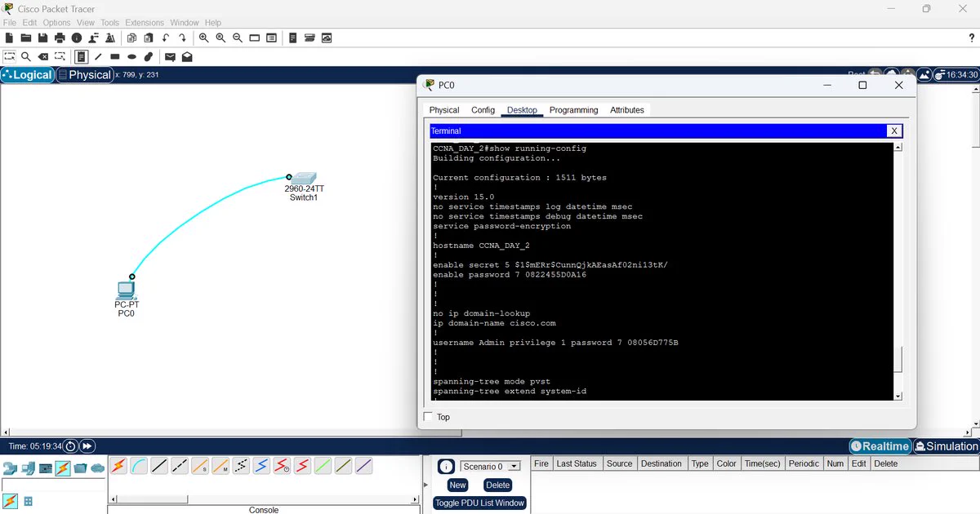Screen dimensions: 980x514
Task: Pick the copper straight-through black cable
Action: pyautogui.click(x=159, y=466)
